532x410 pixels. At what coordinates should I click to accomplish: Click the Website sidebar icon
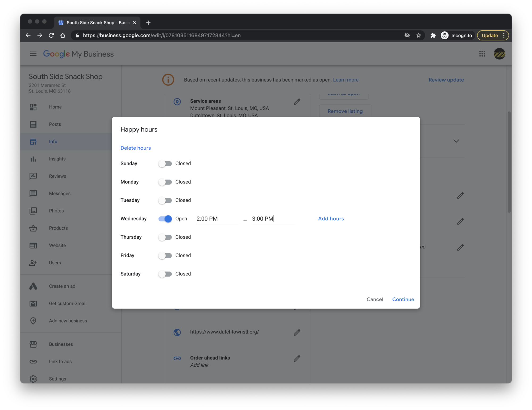[33, 246]
